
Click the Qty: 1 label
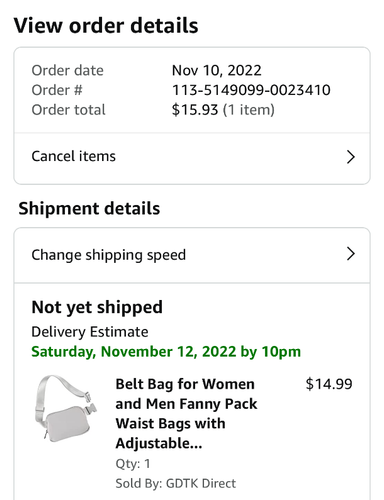coord(133,464)
